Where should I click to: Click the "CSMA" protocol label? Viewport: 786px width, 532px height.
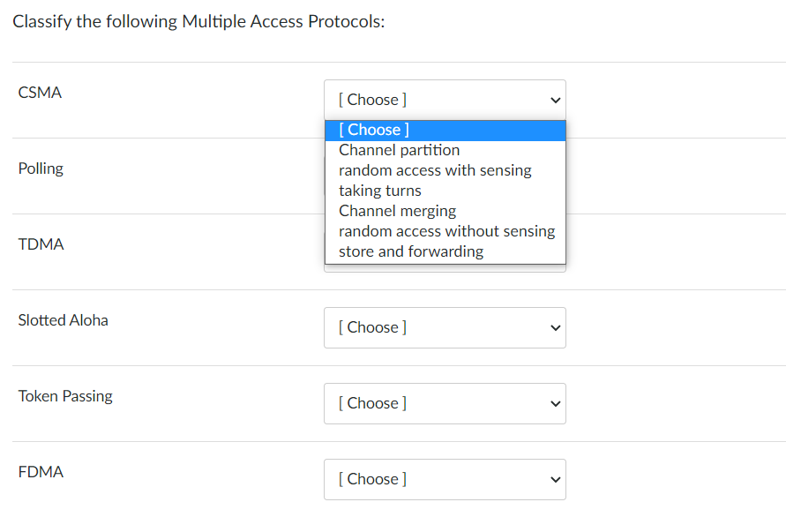click(40, 92)
